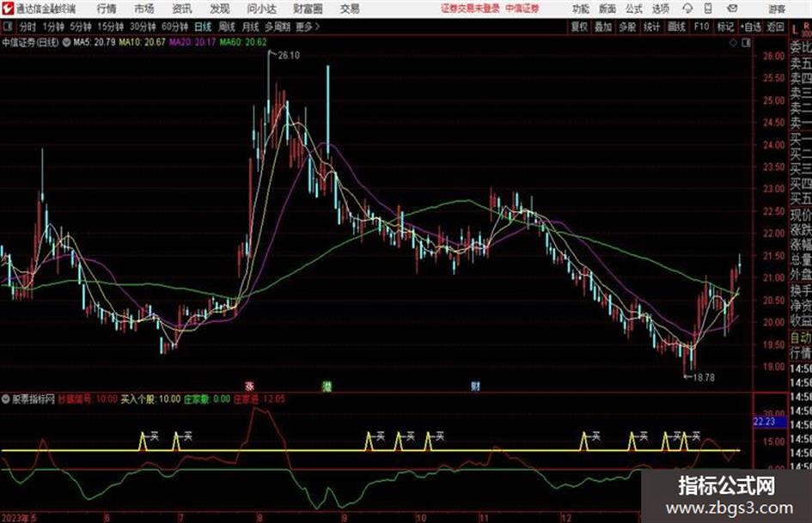The height and width of the screenshot is (523, 812).
Task: Click the 庄家数: 0.00 indicator value
Action: point(207,399)
